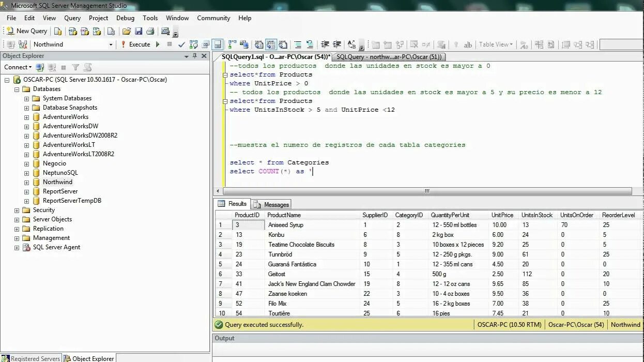Click the Change Connection icon
This screenshot has width=644, height=362.
click(22, 44)
